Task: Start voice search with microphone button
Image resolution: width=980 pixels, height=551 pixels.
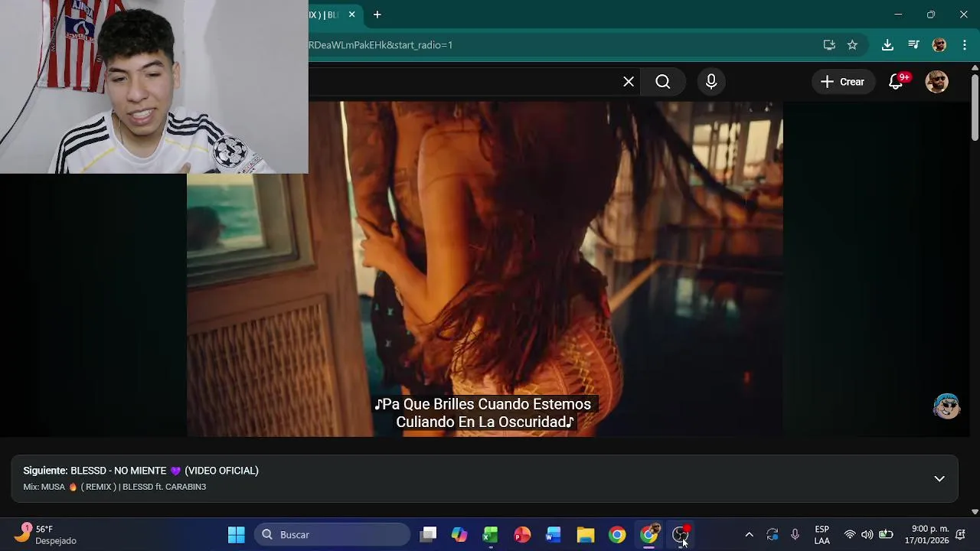Action: tap(711, 82)
